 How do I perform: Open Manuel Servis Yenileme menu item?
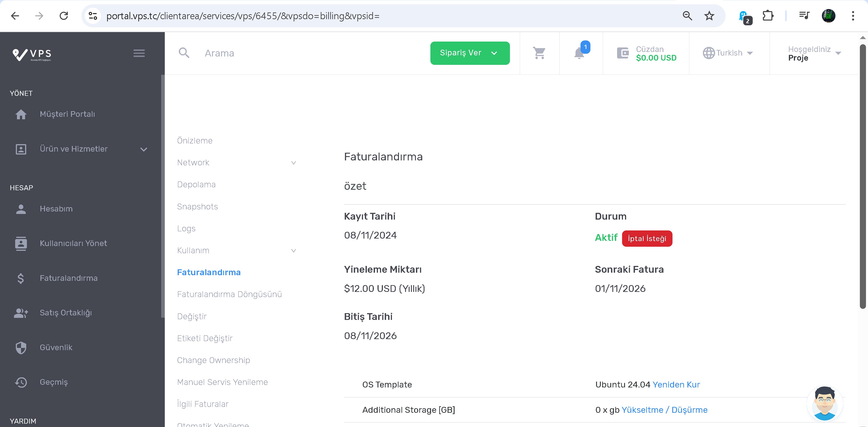coord(222,382)
